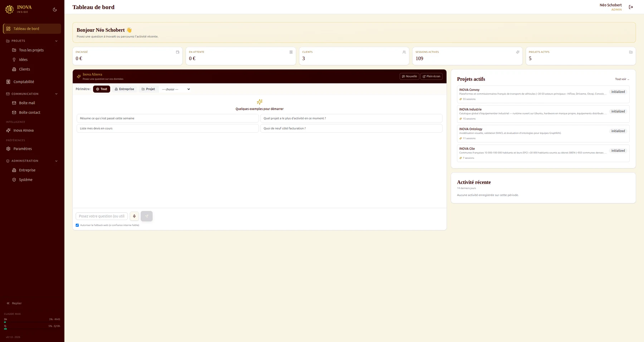The height and width of the screenshot is (342, 644).
Task: Collapse the sidebar with Replier
Action: [14, 303]
